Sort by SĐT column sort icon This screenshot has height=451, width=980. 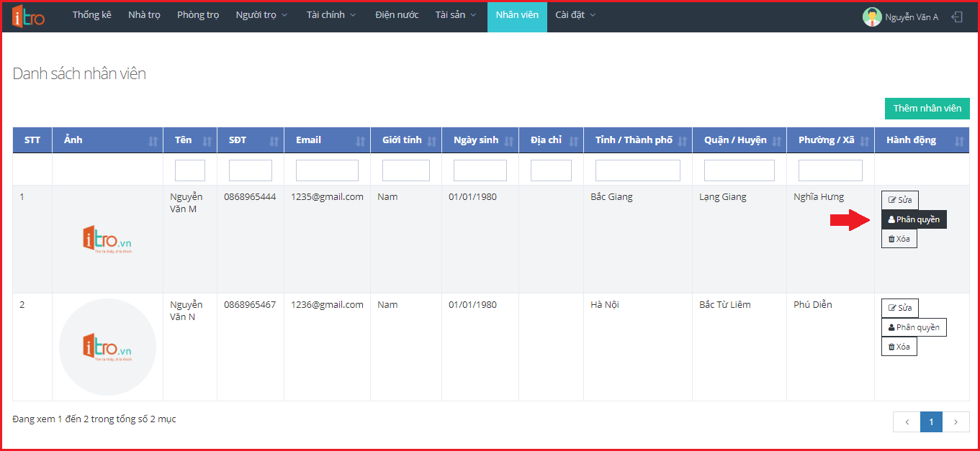pyautogui.click(x=274, y=141)
